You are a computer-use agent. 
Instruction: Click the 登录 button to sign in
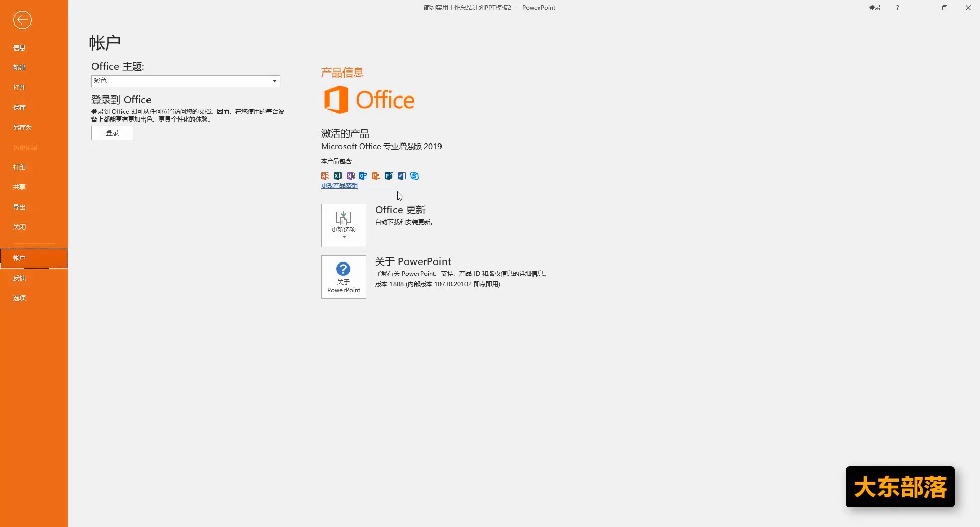pos(112,133)
